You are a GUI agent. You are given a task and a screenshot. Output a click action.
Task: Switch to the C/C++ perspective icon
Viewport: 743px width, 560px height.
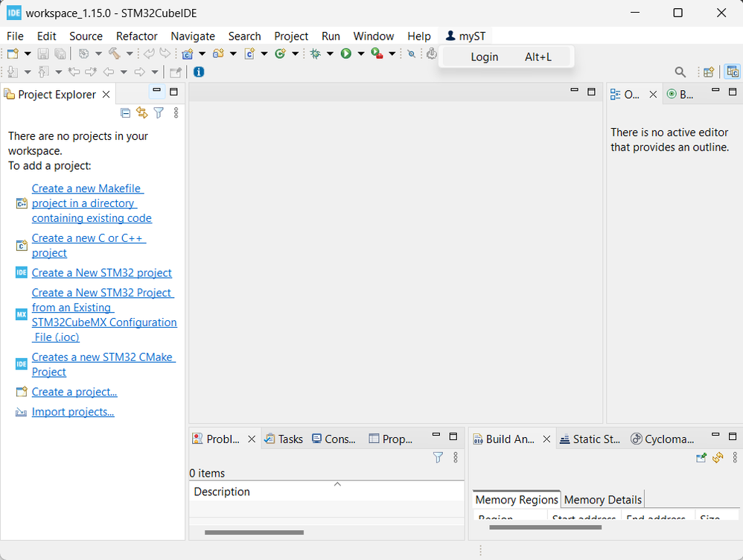click(733, 71)
